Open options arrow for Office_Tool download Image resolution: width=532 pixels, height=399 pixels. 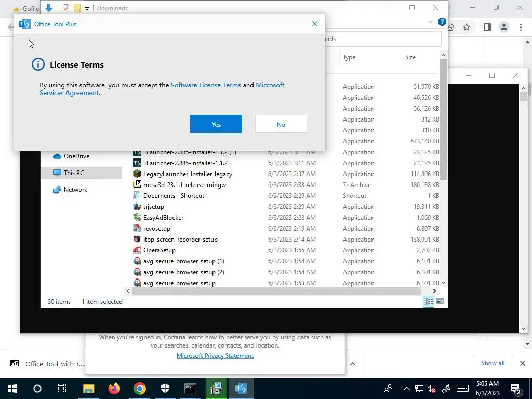coord(353,364)
